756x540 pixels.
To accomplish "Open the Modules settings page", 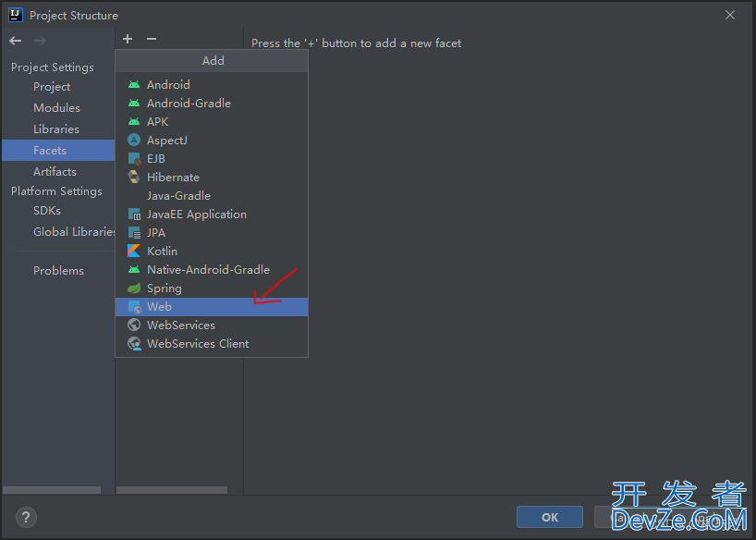I will pyautogui.click(x=58, y=107).
